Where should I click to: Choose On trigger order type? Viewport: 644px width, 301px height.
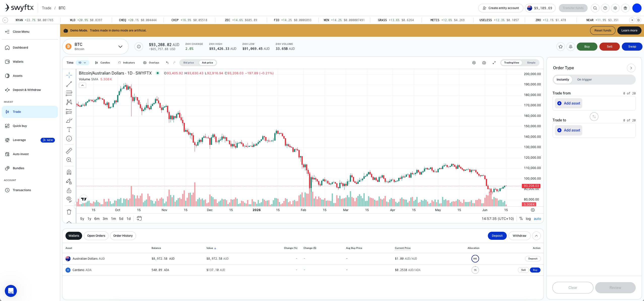tap(584, 80)
